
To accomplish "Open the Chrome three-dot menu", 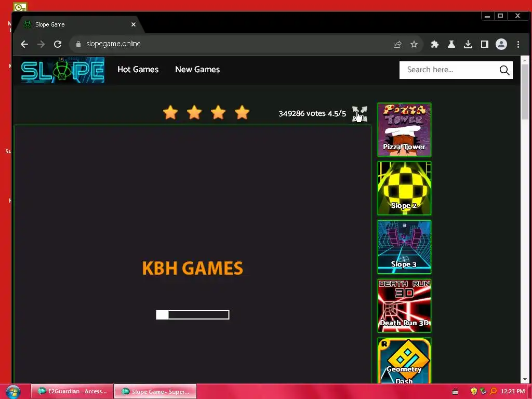I will click(x=518, y=44).
